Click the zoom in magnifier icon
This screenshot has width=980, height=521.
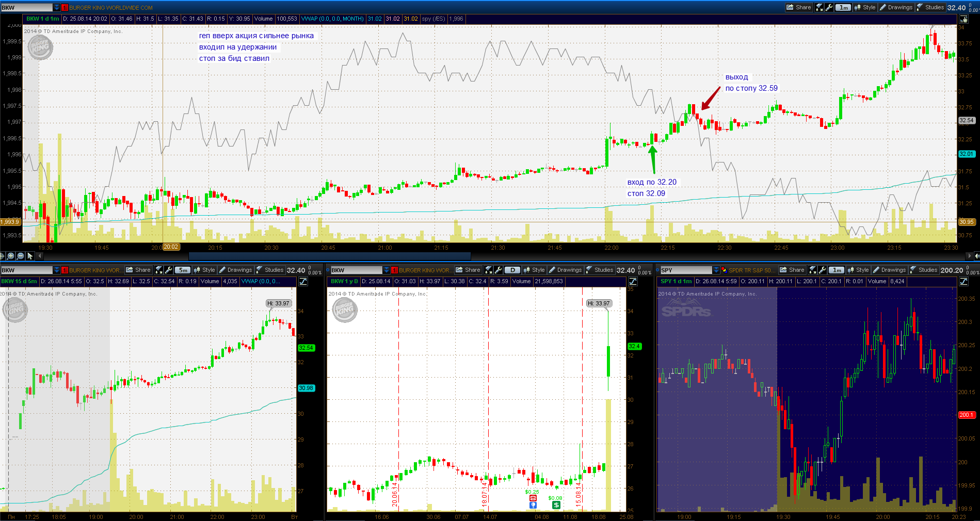(x=11, y=256)
